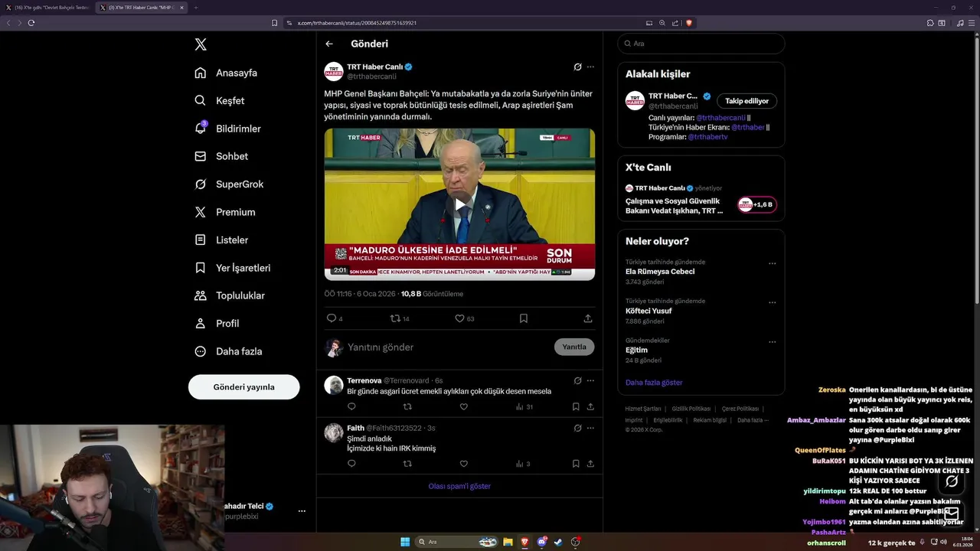Open Terrenova's profile avatar

click(334, 385)
